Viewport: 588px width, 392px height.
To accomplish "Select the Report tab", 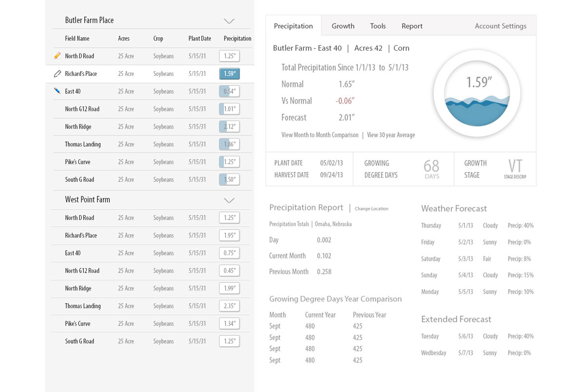I will tap(412, 26).
